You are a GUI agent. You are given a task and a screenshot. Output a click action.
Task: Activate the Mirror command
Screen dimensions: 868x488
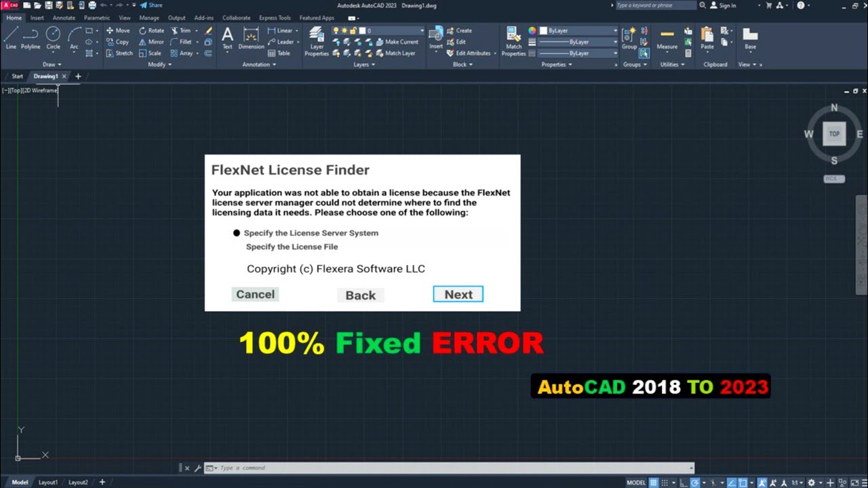151,42
